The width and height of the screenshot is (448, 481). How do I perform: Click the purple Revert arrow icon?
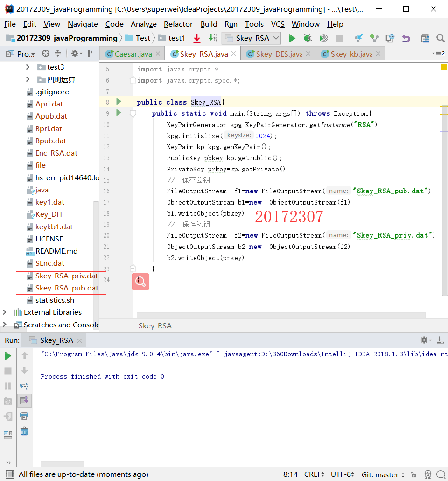point(406,38)
